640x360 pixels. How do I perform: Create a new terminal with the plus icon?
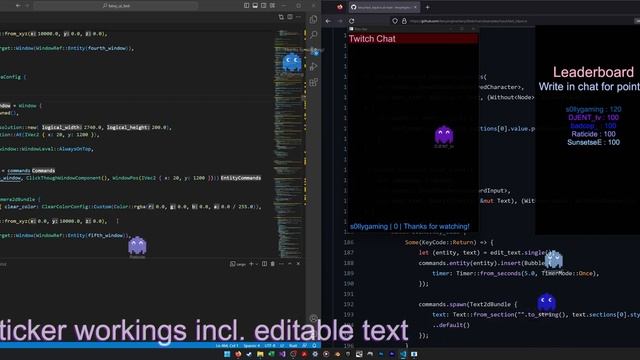coord(251,264)
